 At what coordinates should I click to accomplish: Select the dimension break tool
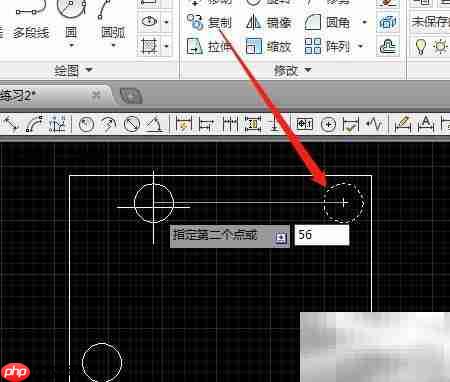[275, 124]
